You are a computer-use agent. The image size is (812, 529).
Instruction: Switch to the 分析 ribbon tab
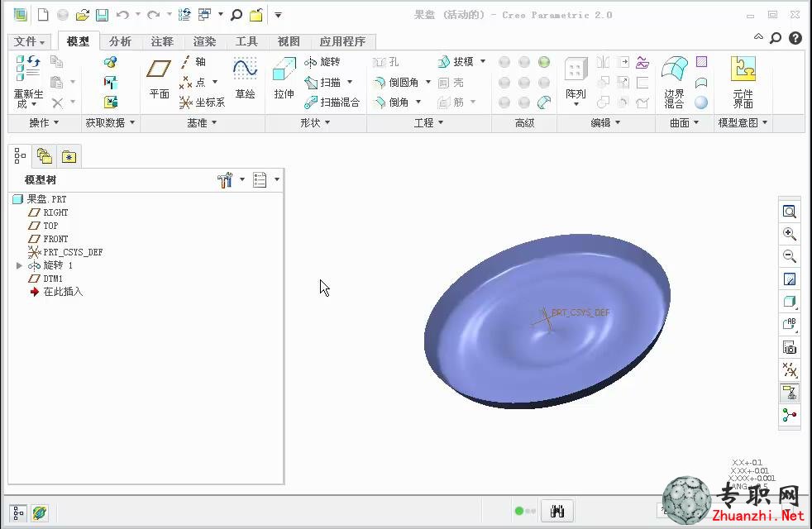point(120,41)
